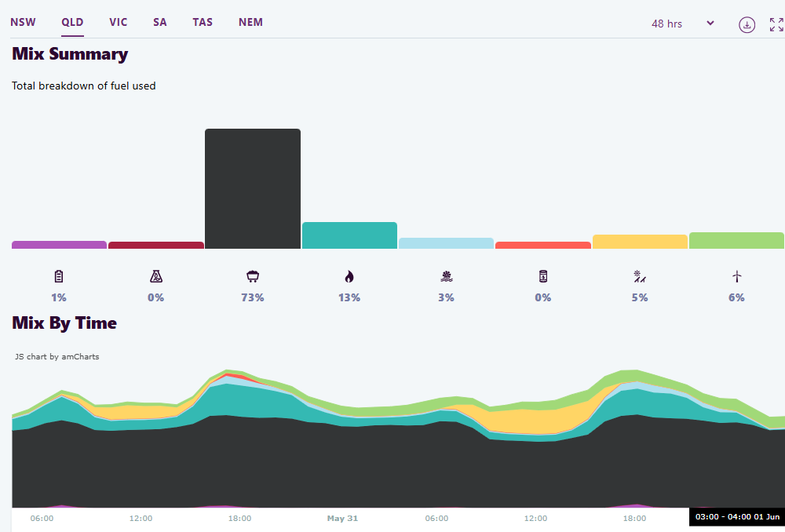
Task: Click the battery fuel icon
Action: coord(59,276)
